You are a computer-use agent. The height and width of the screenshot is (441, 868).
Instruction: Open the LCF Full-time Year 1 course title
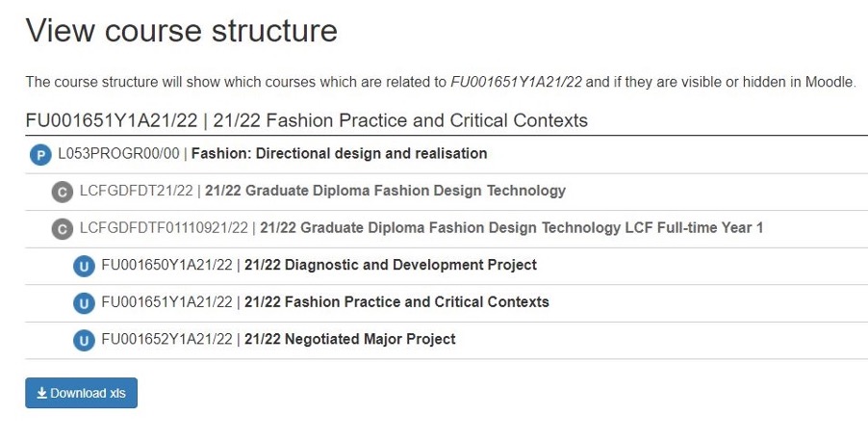pos(512,227)
